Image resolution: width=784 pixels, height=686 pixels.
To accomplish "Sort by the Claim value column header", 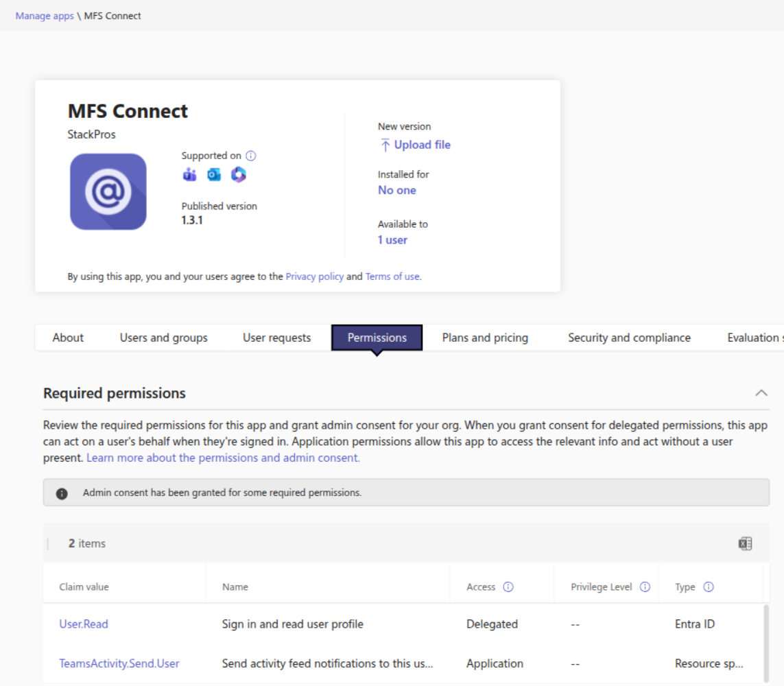I will [84, 587].
